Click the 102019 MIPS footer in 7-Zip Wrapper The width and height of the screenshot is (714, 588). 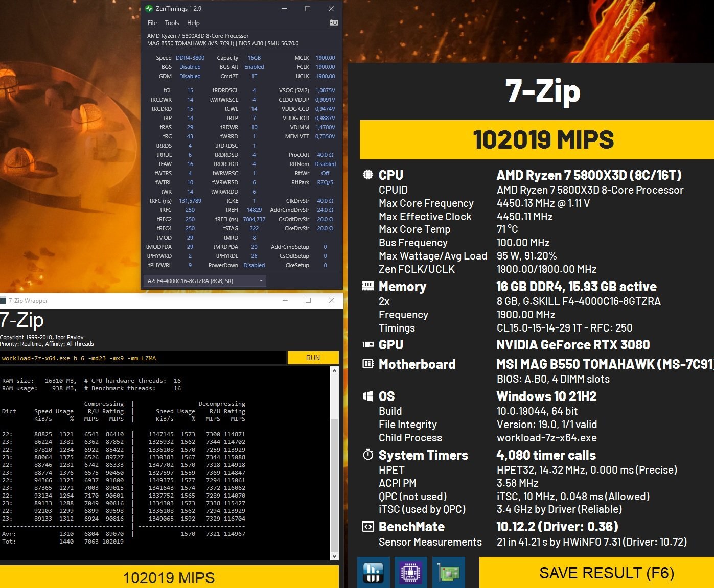169,577
